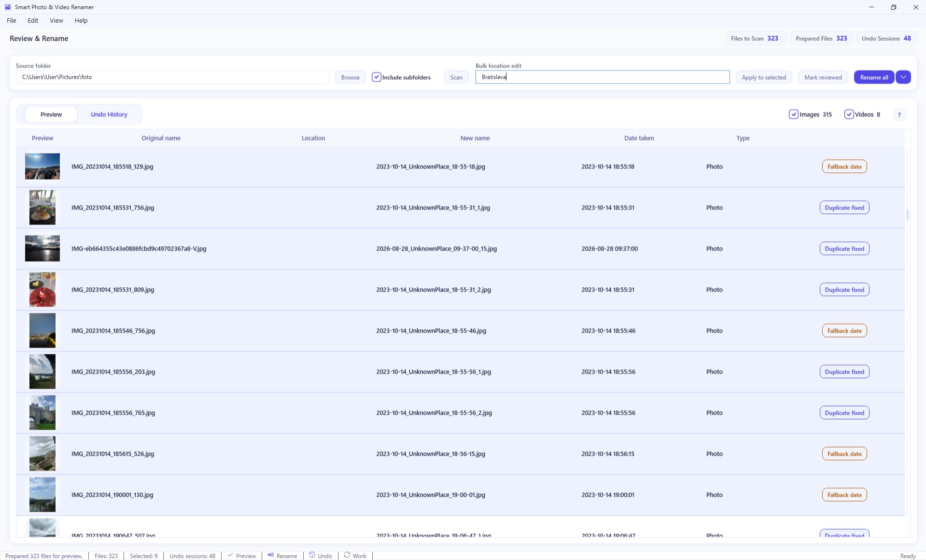Uncheck the Images filter checkbox

[x=793, y=114]
